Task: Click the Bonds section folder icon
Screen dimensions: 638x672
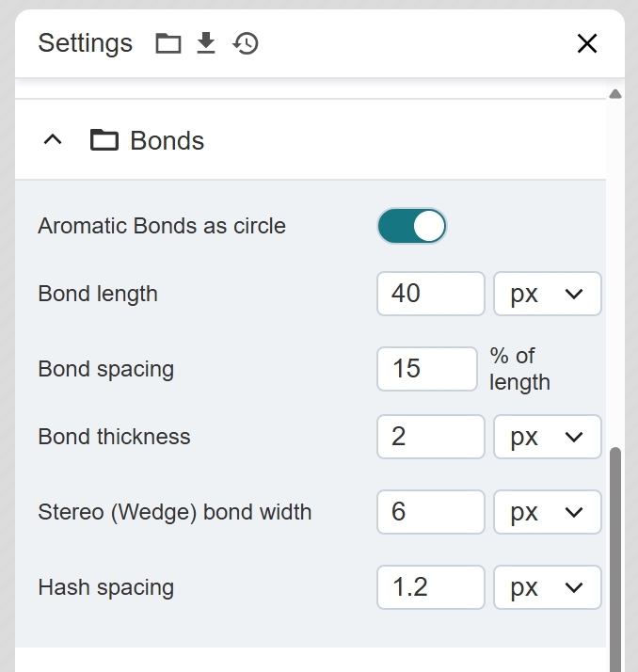Action: coord(104,140)
